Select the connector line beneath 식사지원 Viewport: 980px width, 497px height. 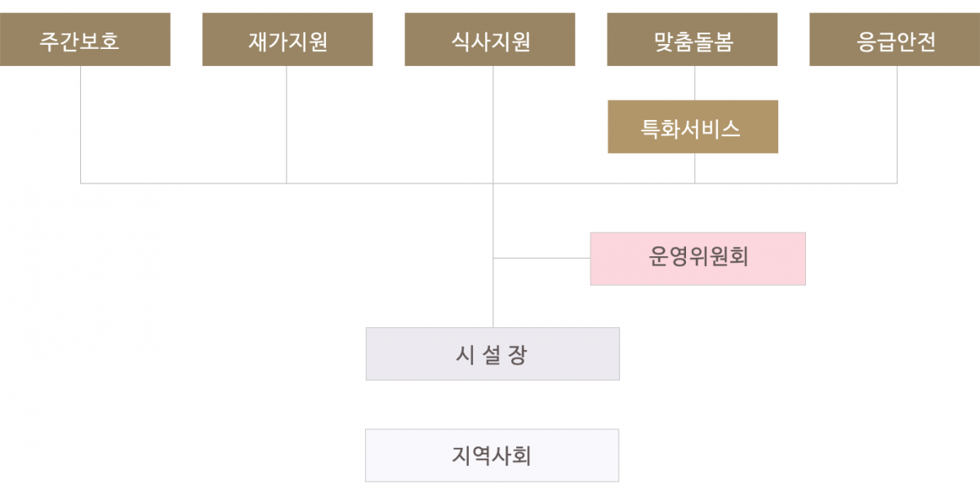493,124
